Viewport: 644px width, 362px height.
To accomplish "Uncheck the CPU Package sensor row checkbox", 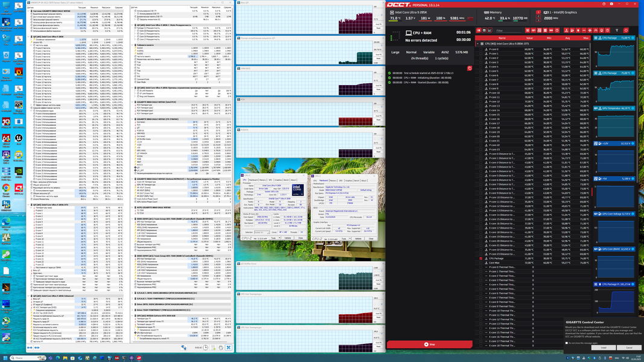I will click(481, 259).
